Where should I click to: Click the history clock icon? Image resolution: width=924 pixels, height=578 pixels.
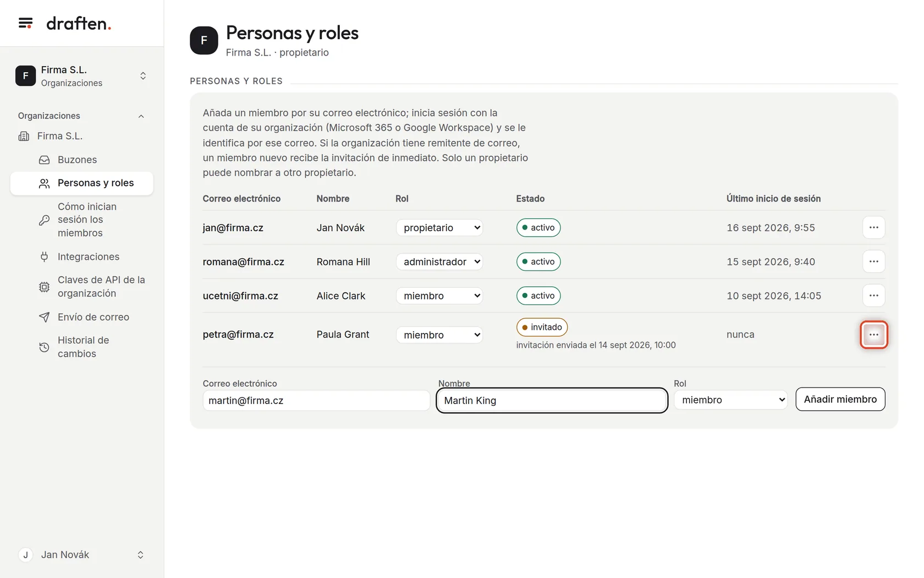[x=45, y=347]
